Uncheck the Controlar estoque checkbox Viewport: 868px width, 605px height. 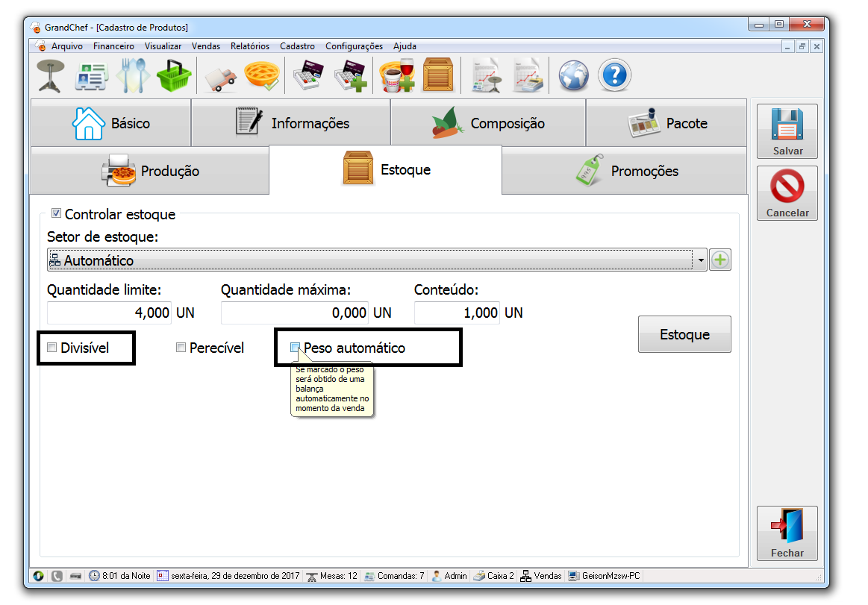56,214
